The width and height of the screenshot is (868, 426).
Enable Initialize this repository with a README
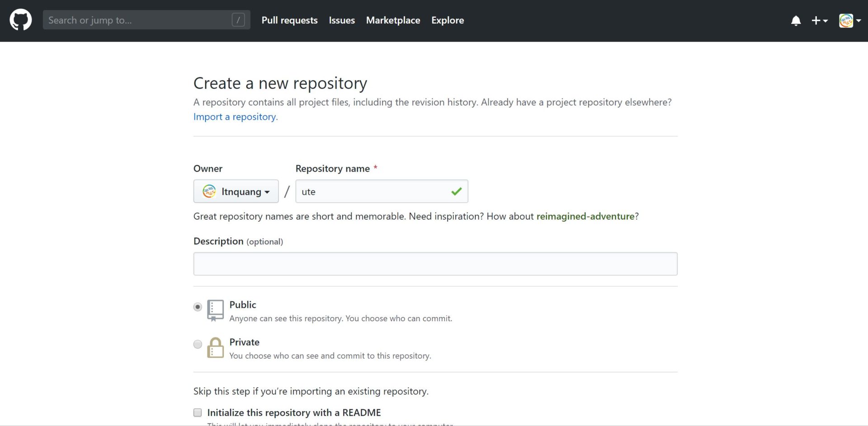[198, 412]
